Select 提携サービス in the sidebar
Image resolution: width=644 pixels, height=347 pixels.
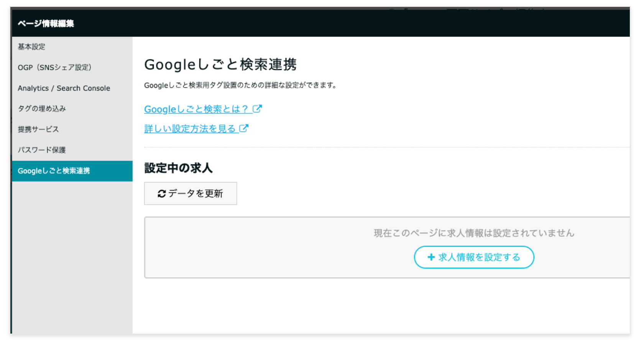point(72,130)
